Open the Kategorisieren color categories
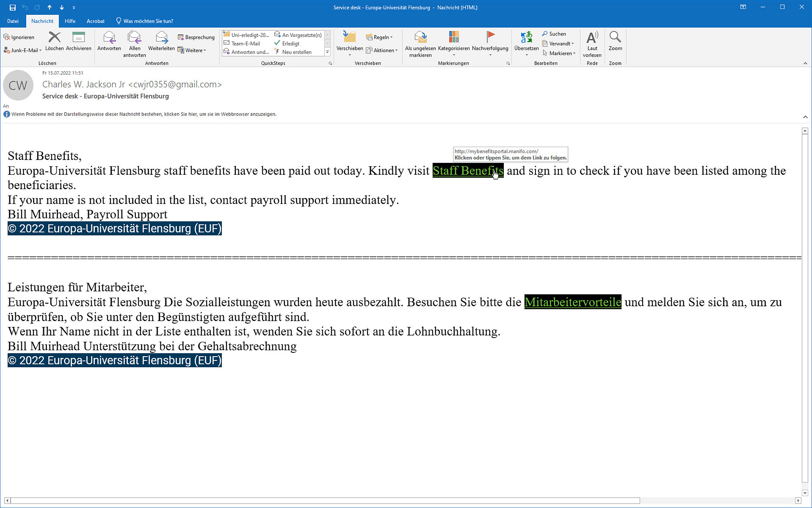This screenshot has height=508, width=812. coord(454,38)
